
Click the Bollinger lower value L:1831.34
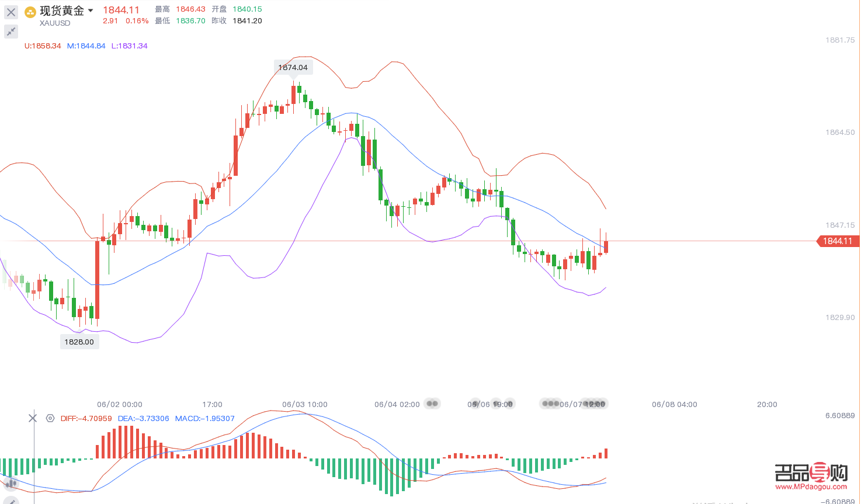click(130, 46)
